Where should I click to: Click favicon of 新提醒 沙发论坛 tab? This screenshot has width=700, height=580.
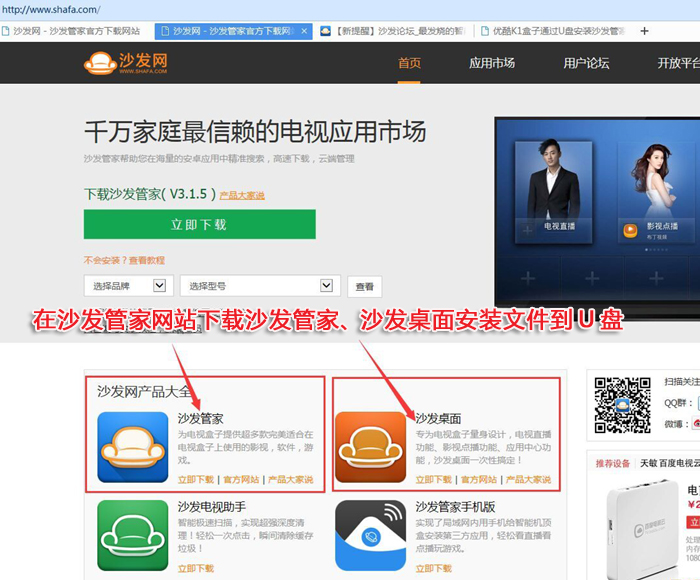coord(325,31)
